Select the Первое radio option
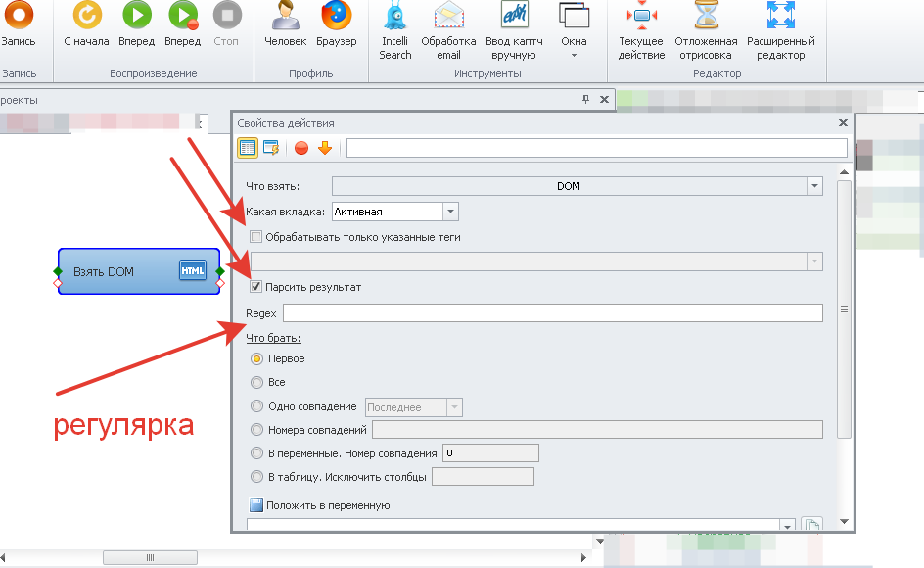This screenshot has width=924, height=568. point(256,358)
